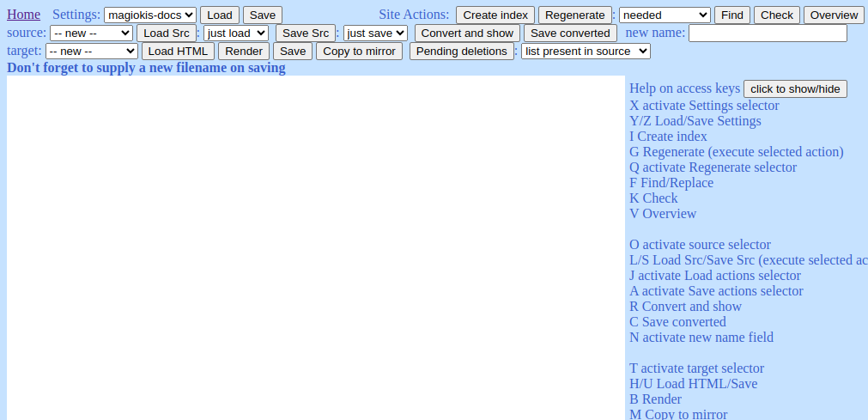Open the target file selector dropdown
868x420 pixels.
91,52
